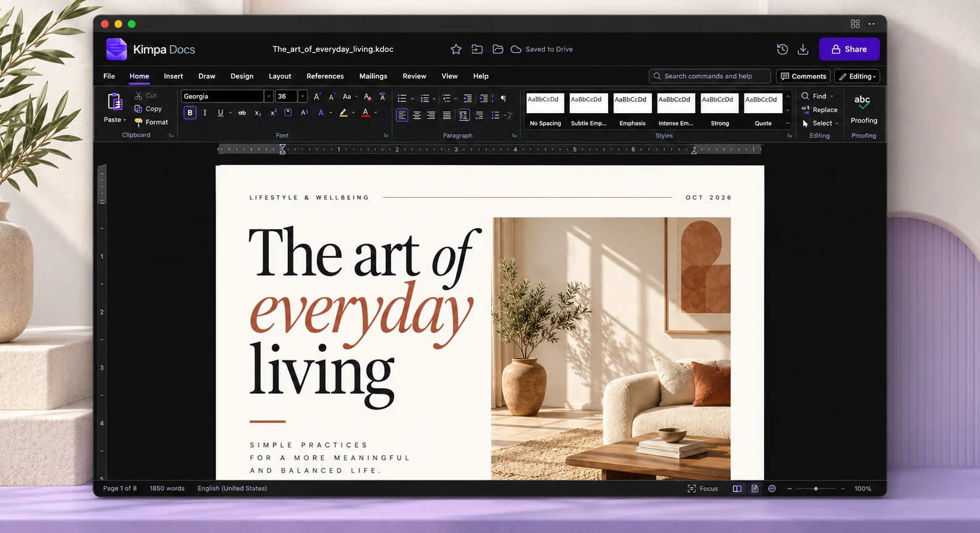Open version history clock icon

782,49
